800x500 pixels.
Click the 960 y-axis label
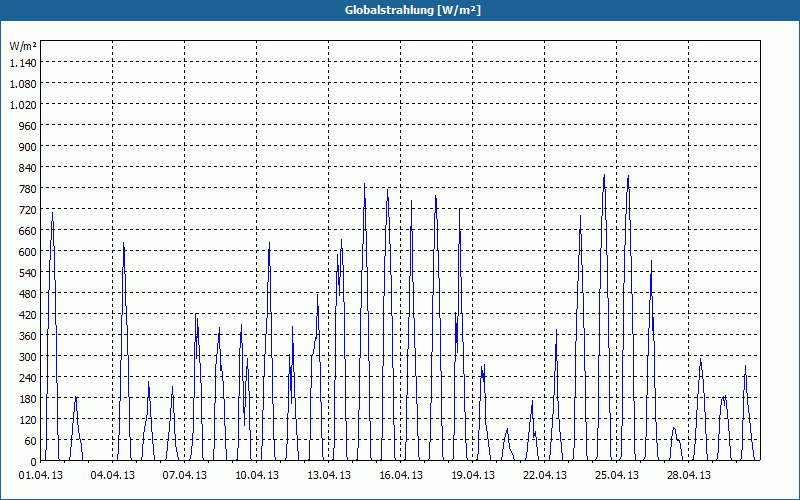pos(29,126)
